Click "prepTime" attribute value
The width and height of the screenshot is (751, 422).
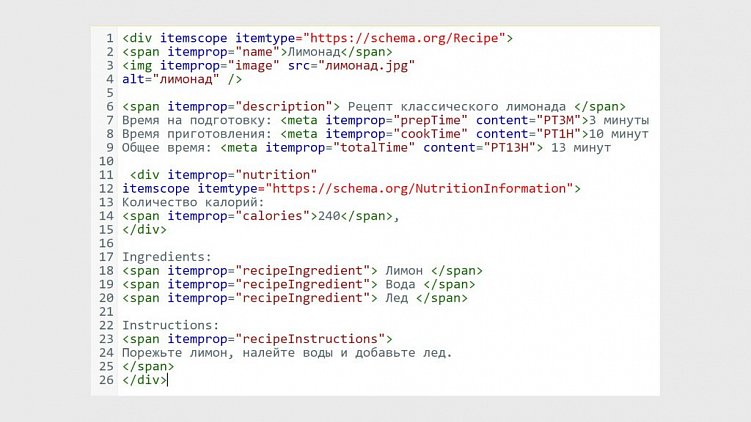[x=430, y=120]
